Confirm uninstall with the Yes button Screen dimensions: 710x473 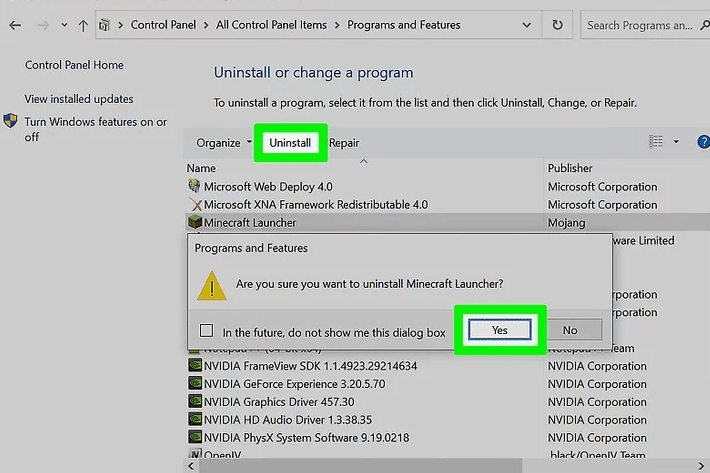click(500, 330)
